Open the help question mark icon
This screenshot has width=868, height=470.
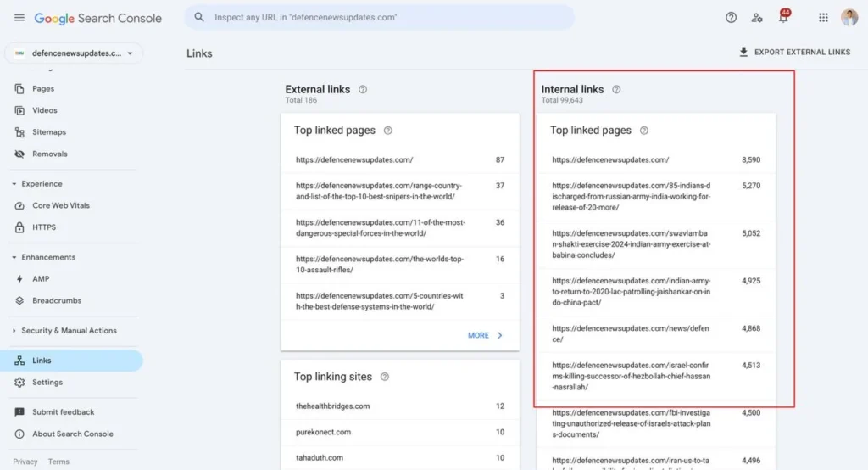[x=731, y=18]
